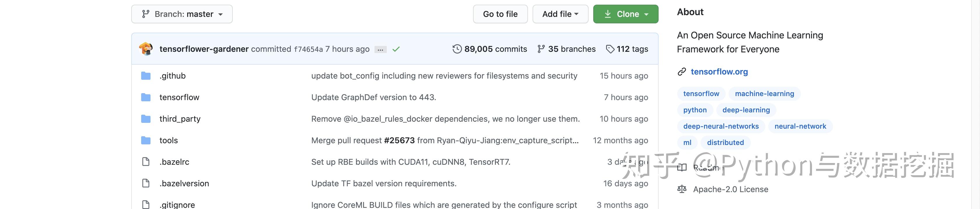The height and width of the screenshot is (209, 980).
Task: Open the tensorflow folder
Action: (x=179, y=97)
